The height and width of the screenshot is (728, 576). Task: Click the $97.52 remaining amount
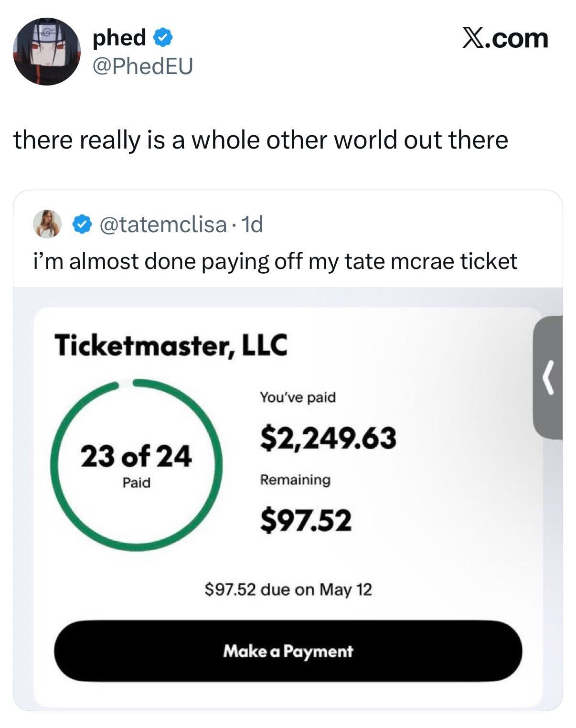[x=306, y=520]
